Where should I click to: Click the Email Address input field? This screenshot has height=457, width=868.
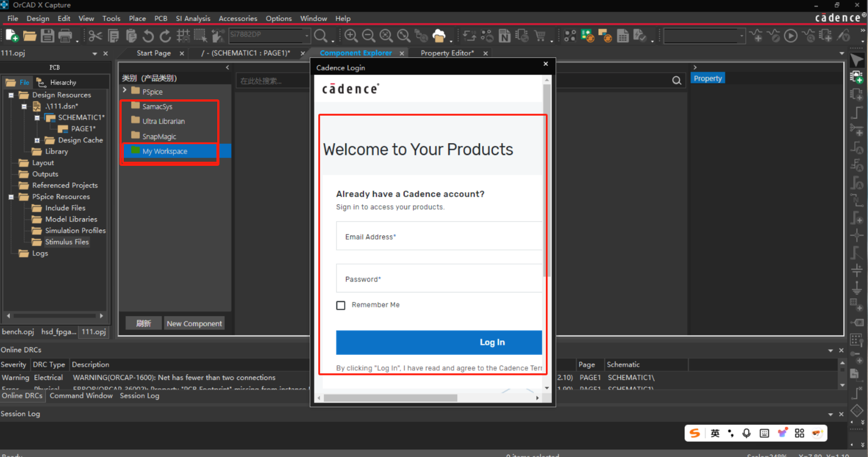tap(439, 236)
